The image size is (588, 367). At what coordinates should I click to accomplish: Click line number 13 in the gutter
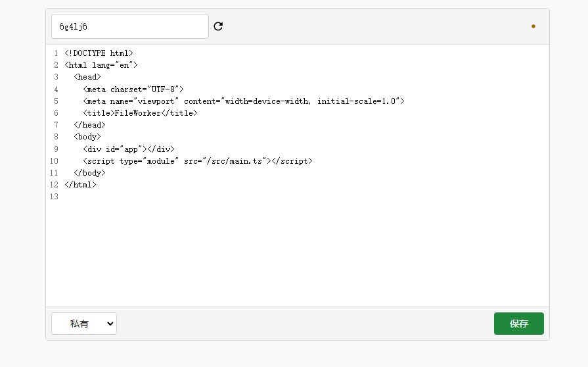tap(54, 197)
